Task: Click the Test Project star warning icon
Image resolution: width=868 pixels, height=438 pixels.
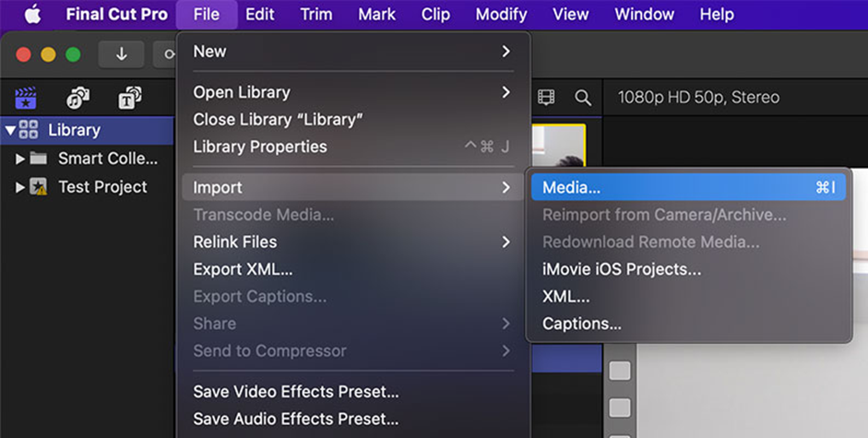Action: (x=38, y=187)
